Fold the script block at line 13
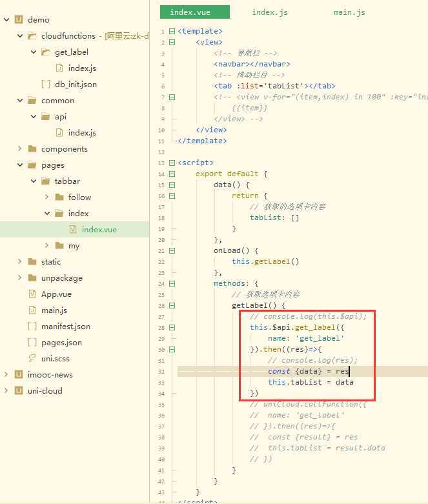The image size is (428, 504). click(172, 163)
